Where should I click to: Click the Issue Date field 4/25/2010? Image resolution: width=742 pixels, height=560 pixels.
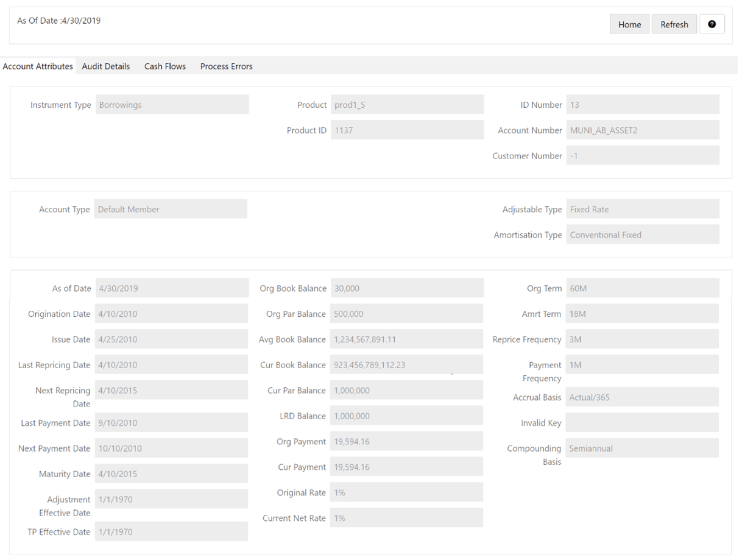point(171,339)
